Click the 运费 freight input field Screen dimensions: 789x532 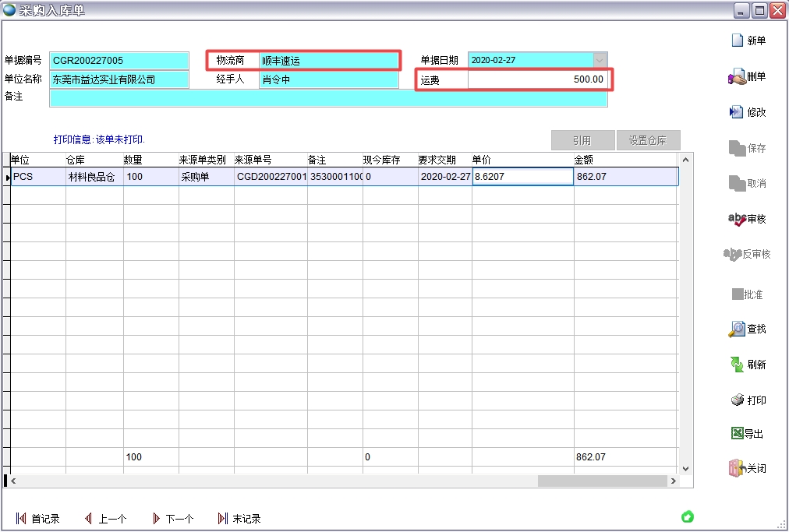(x=537, y=79)
